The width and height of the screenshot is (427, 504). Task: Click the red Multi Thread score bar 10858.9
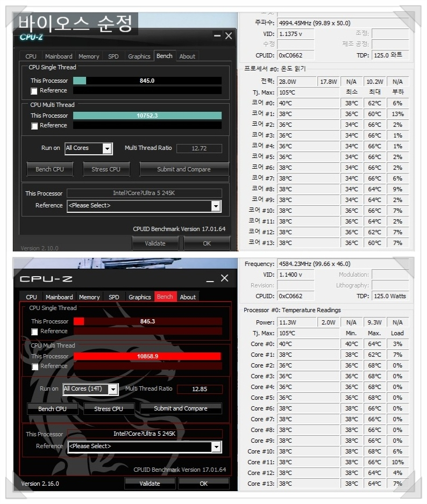[x=147, y=356]
